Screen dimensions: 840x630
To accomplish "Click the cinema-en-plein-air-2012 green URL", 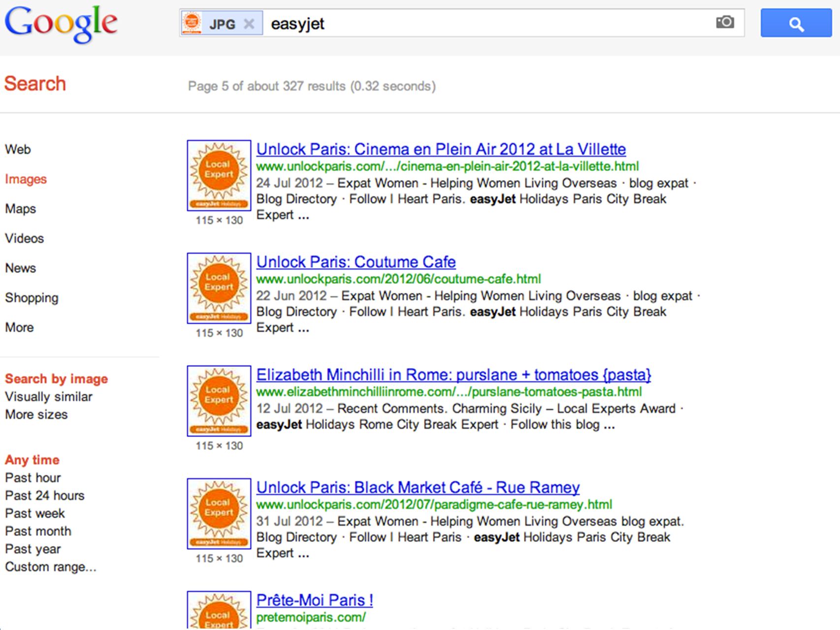I will [448, 166].
